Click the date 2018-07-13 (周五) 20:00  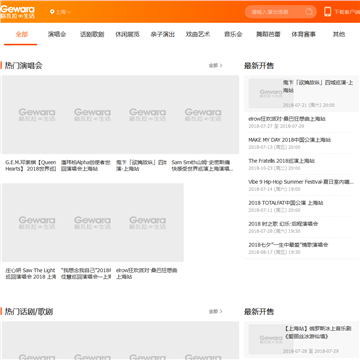(274, 147)
